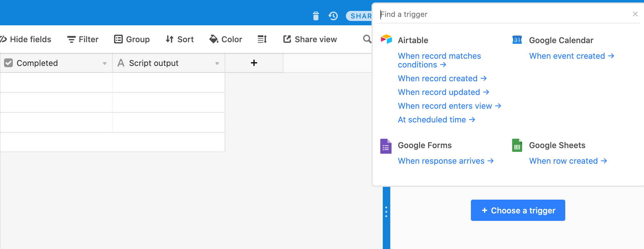Click the Airtable section heading
The width and height of the screenshot is (644, 249).
(x=413, y=40)
